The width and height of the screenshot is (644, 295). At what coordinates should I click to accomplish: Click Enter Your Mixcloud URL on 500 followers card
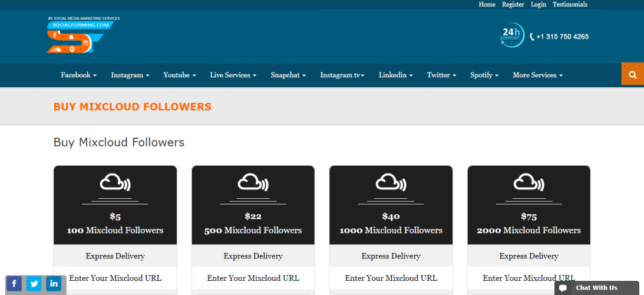click(253, 278)
